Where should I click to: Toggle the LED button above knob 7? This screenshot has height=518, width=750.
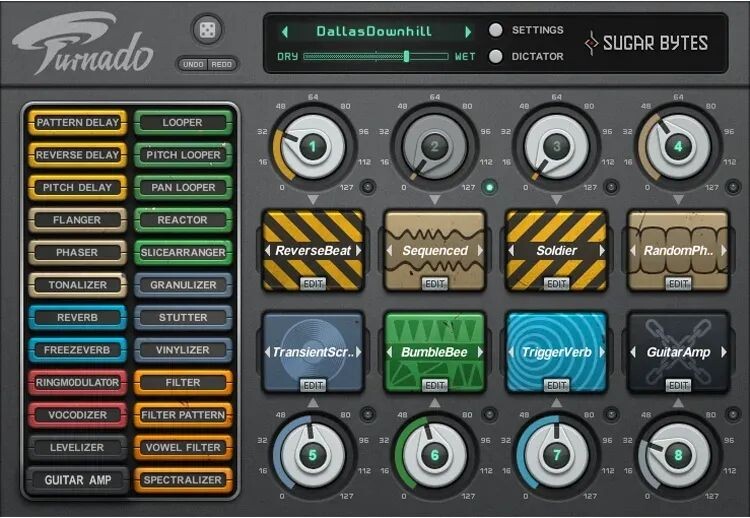point(611,414)
